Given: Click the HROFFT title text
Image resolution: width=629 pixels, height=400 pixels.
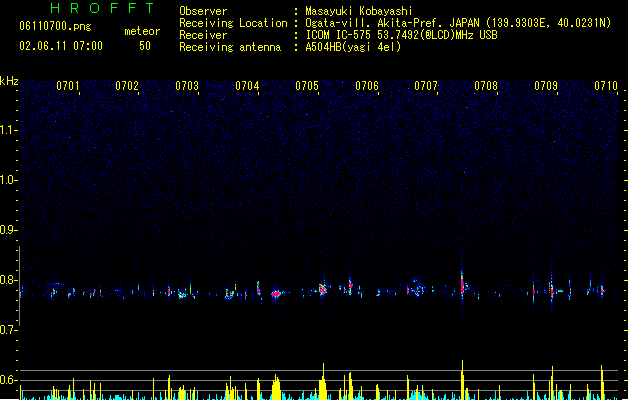Looking at the screenshot, I should coord(102,8).
